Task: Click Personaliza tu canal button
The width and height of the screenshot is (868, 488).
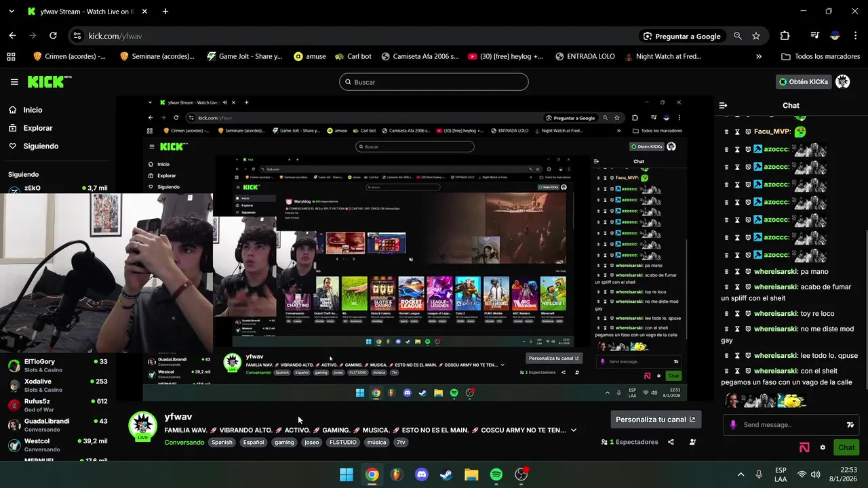Action: (x=656, y=420)
